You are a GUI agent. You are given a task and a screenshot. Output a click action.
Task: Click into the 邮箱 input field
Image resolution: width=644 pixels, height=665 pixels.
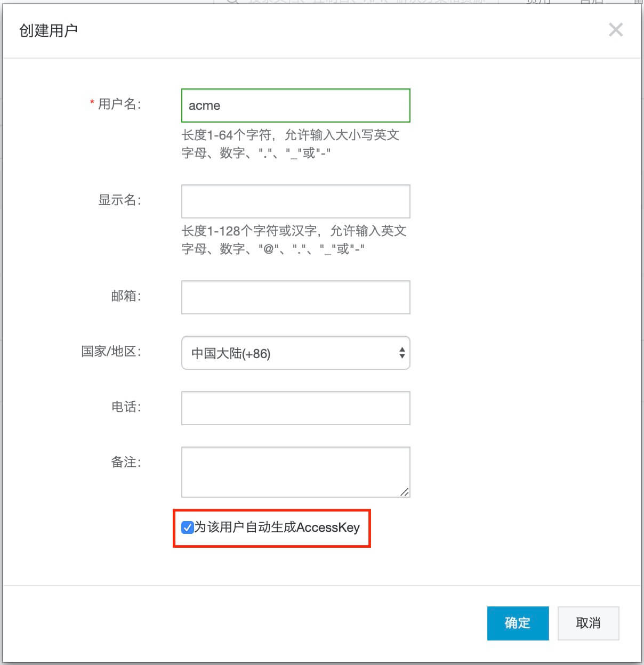(296, 297)
